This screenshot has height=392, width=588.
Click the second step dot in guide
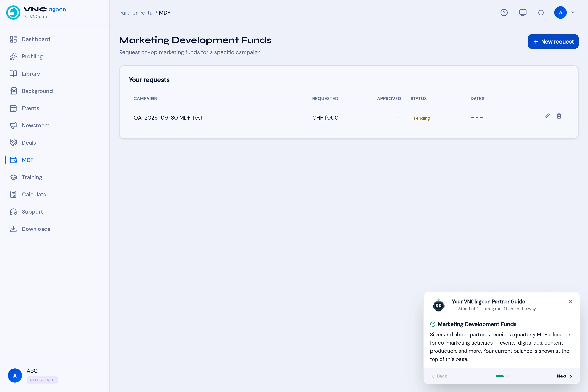pos(507,376)
